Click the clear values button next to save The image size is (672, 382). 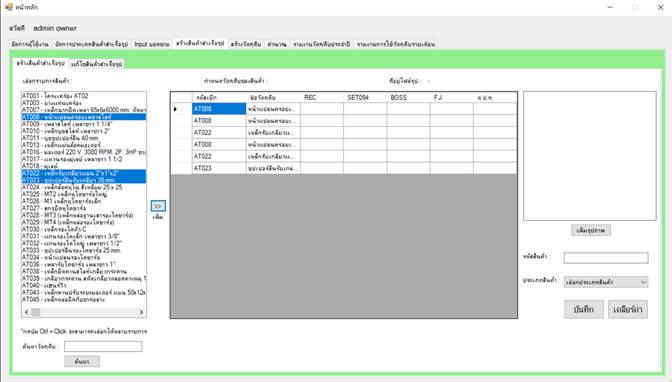pyautogui.click(x=627, y=309)
